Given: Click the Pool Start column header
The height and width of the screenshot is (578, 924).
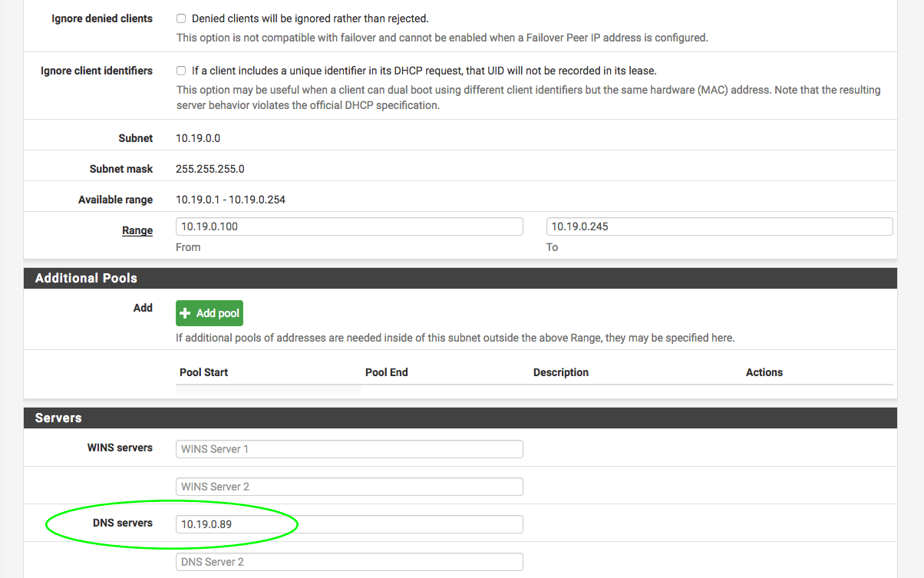Looking at the screenshot, I should tap(203, 372).
